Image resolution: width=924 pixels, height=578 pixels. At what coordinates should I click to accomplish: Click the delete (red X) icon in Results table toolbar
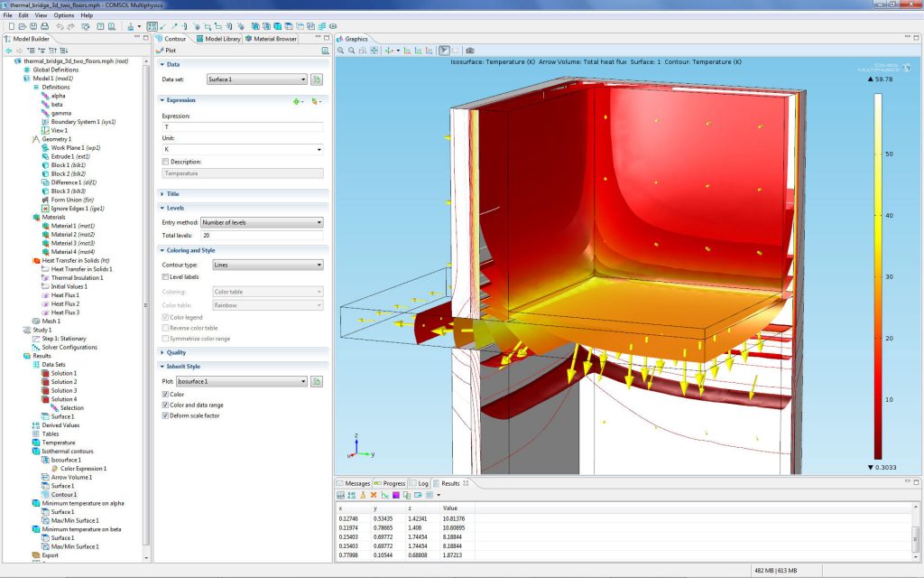click(x=374, y=495)
